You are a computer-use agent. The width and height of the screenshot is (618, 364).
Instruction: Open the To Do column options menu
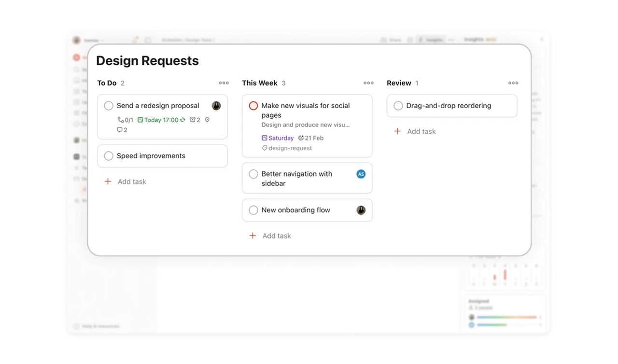pos(224,83)
